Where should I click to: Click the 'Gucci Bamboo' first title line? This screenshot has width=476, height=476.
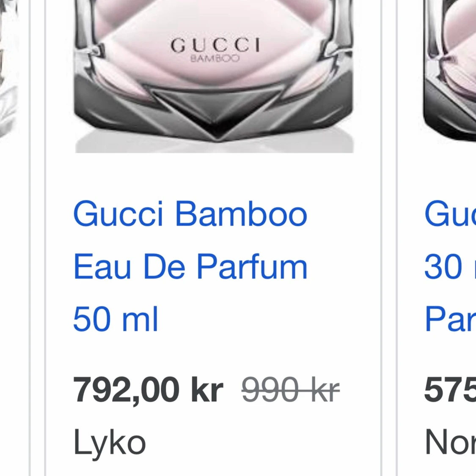click(190, 213)
